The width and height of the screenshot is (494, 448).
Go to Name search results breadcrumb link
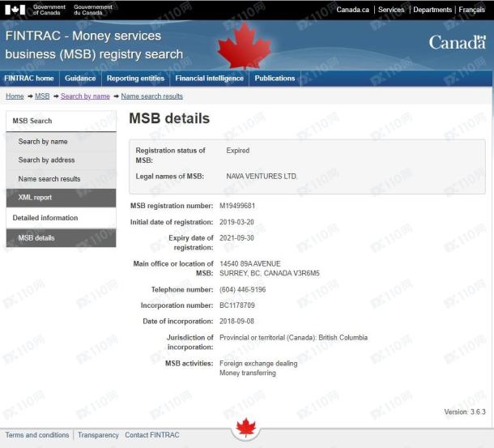click(x=152, y=96)
